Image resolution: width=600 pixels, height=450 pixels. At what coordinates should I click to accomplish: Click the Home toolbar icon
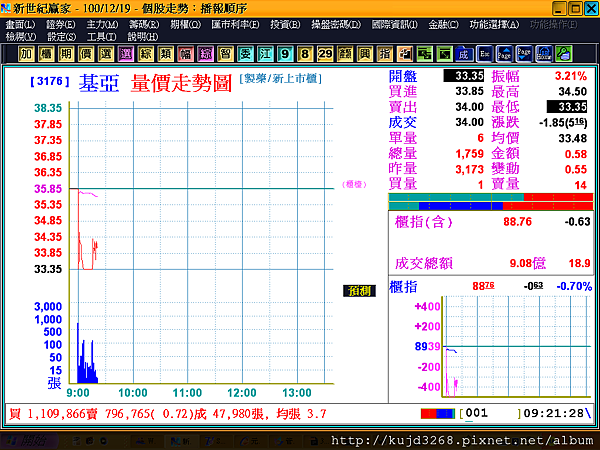(544, 54)
